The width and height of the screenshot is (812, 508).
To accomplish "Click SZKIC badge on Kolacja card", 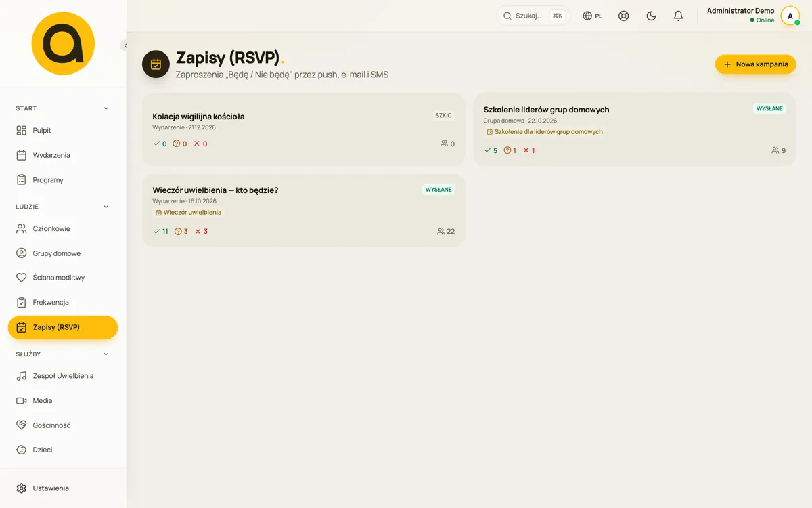I will click(x=444, y=116).
